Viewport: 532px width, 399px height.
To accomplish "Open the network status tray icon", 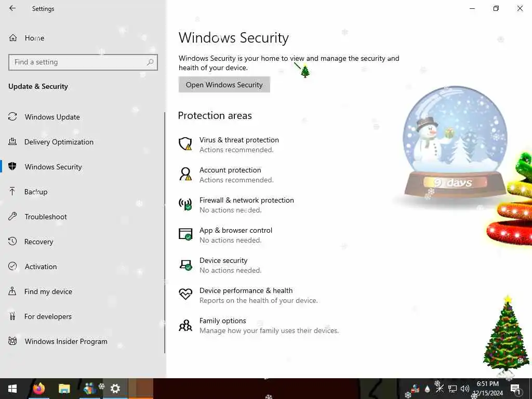I will [453, 389].
